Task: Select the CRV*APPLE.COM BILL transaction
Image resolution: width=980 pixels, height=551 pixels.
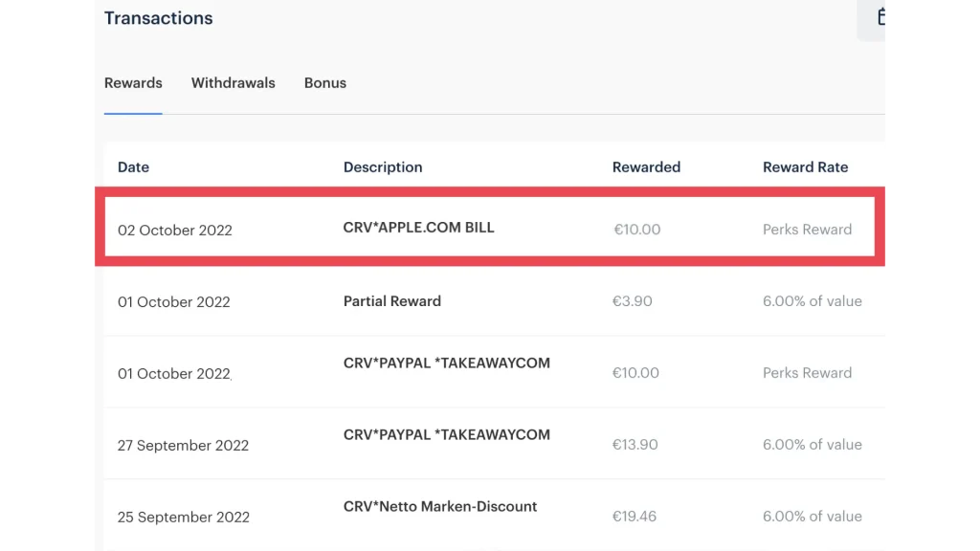Action: 418,229
